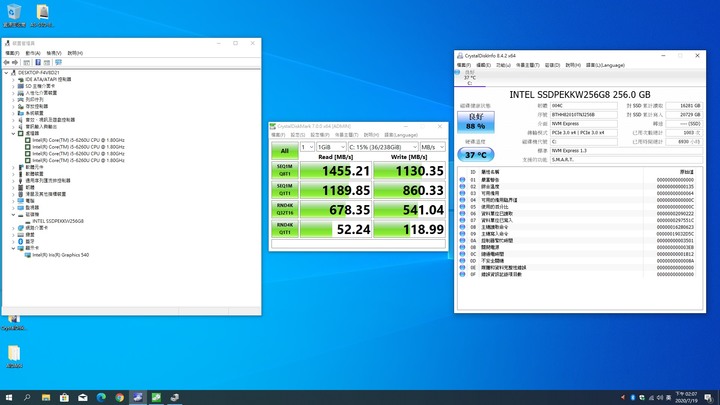The width and height of the screenshot is (720, 405).
Task: Open CrystalDiskInfo menu ending with (D)
Action: pyautogui.click(x=552, y=65)
